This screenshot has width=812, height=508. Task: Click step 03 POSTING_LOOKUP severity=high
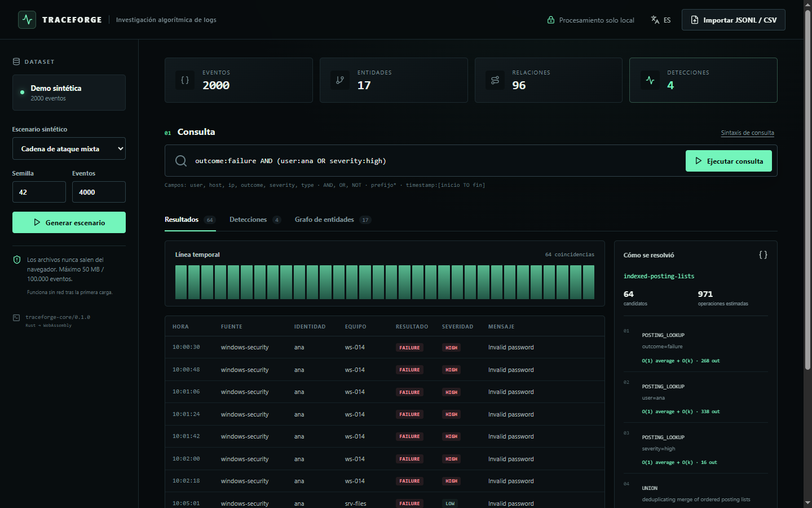696,448
